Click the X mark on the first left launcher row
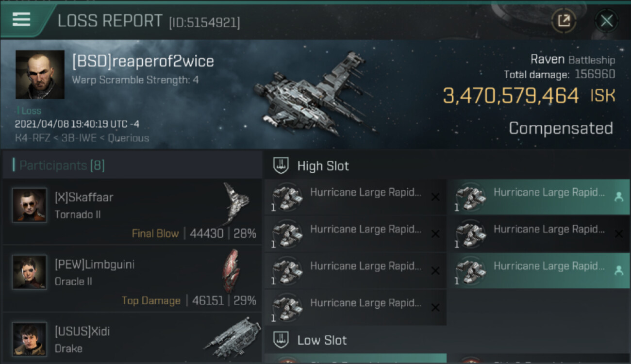 tap(435, 197)
